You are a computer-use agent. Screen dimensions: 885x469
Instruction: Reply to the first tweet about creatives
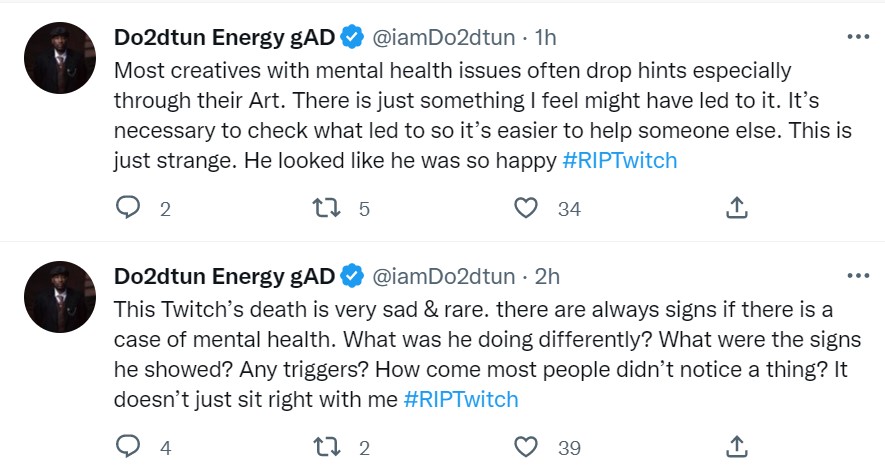(x=128, y=208)
